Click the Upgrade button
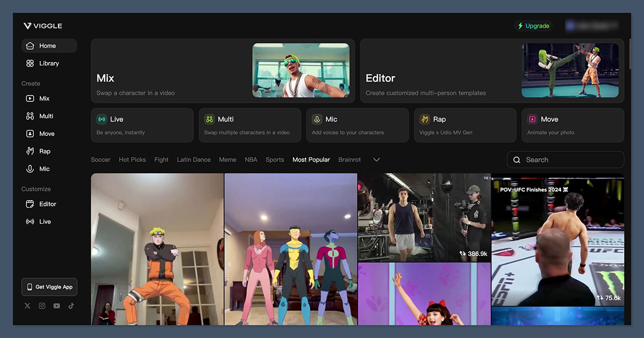 click(533, 25)
